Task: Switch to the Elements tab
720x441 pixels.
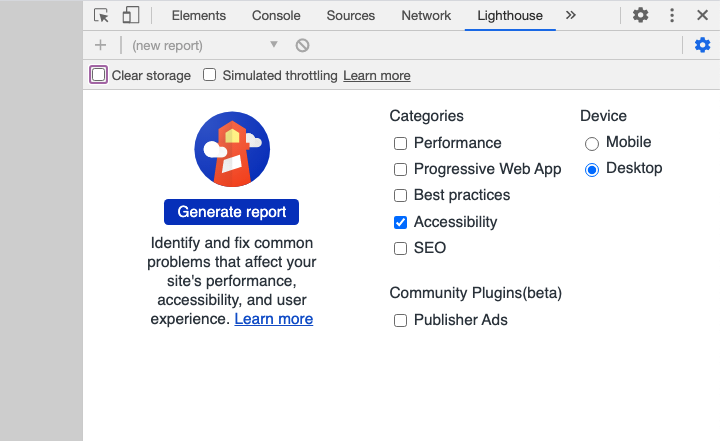Action: click(199, 16)
